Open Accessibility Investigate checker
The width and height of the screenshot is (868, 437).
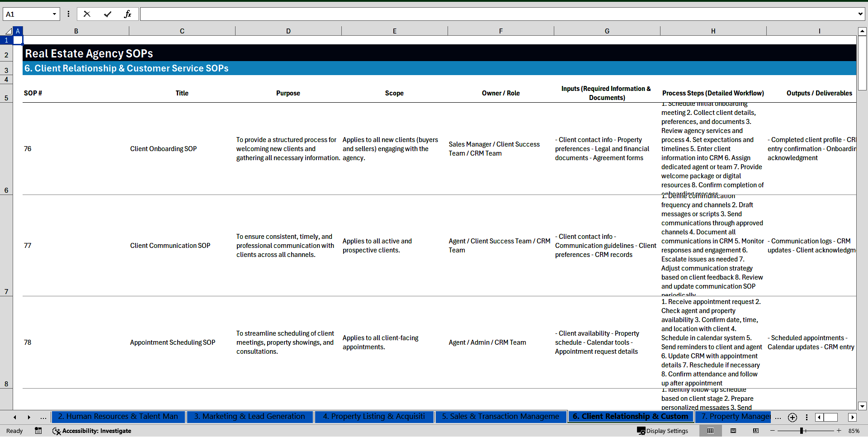[x=92, y=431]
